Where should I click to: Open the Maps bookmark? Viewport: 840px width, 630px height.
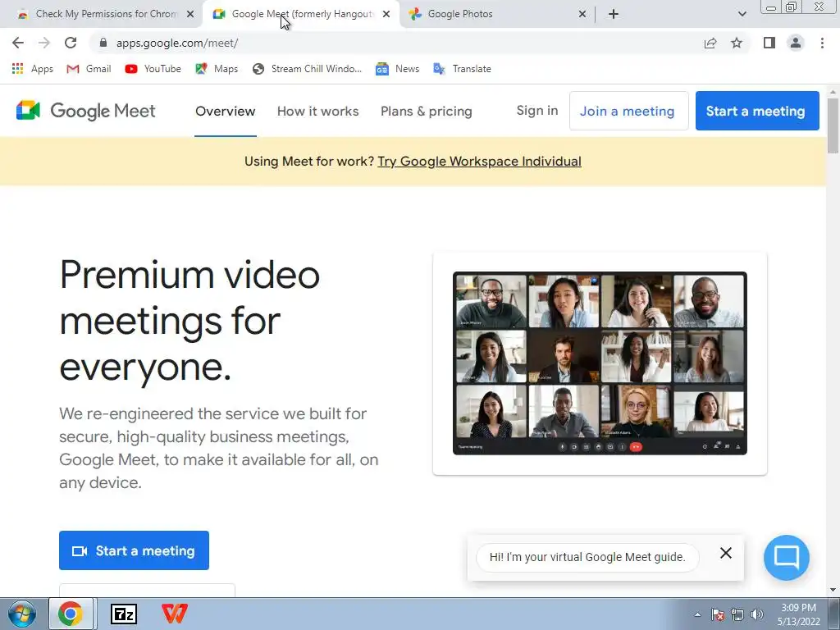pyautogui.click(x=217, y=69)
